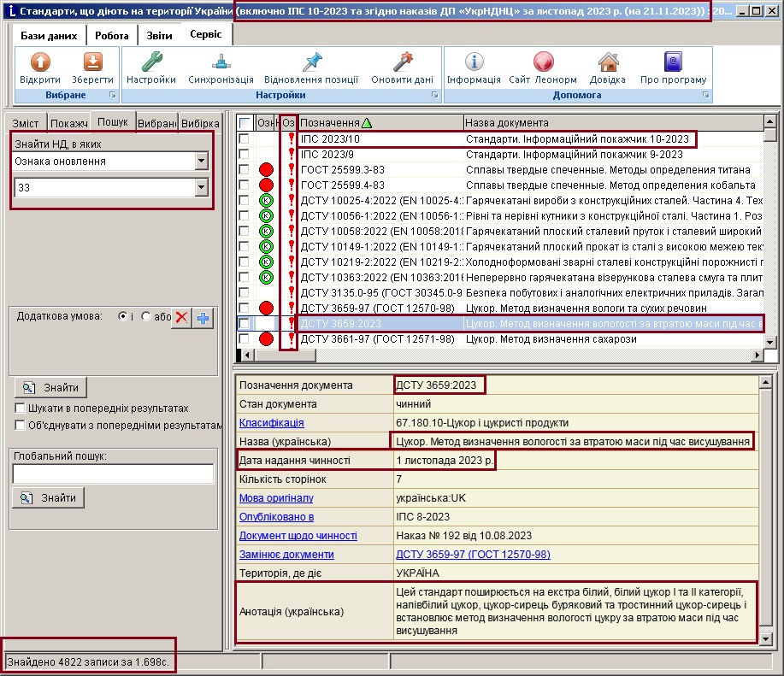
Task: Click blue plus add condition icon
Action: click(203, 317)
